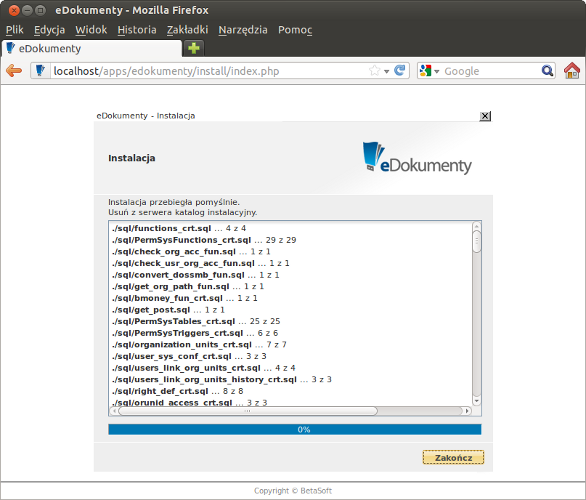The height and width of the screenshot is (500, 586).
Task: Click the log's scroll down arrow
Action: (476, 401)
